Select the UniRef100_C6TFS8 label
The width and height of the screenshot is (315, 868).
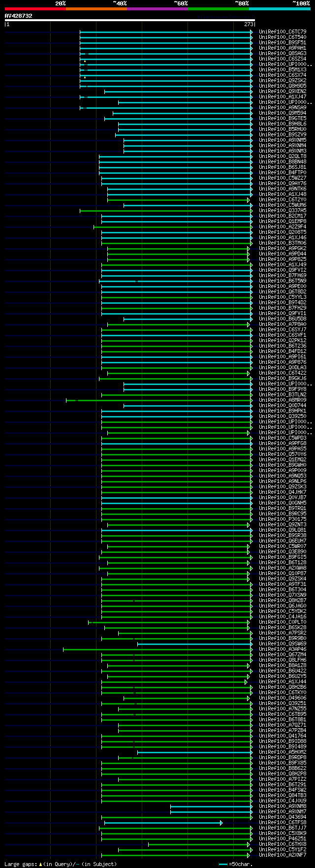point(283,823)
